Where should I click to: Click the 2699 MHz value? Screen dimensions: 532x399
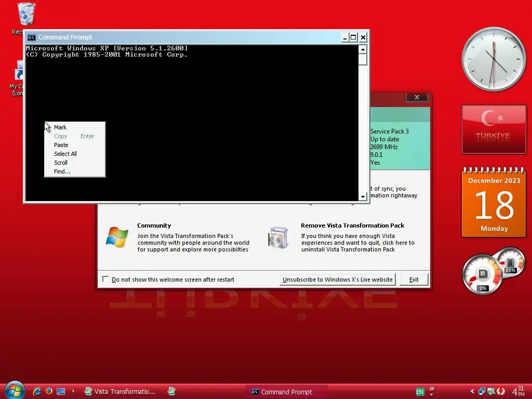(x=384, y=147)
